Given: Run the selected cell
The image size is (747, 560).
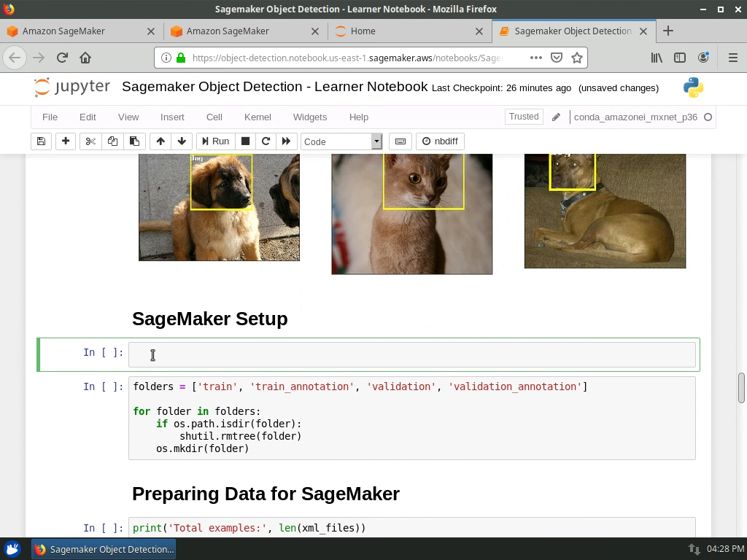Looking at the screenshot, I should [x=216, y=141].
